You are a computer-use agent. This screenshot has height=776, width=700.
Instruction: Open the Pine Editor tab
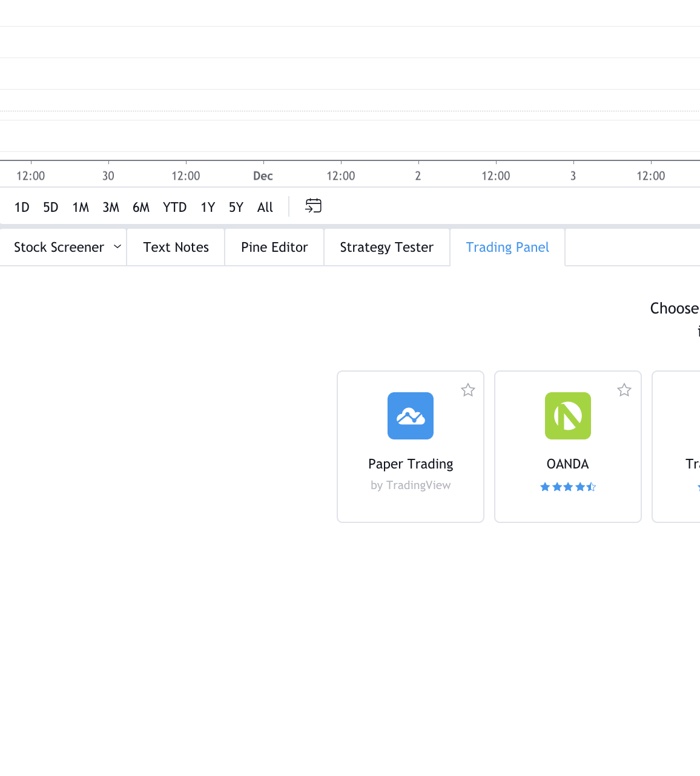(274, 247)
